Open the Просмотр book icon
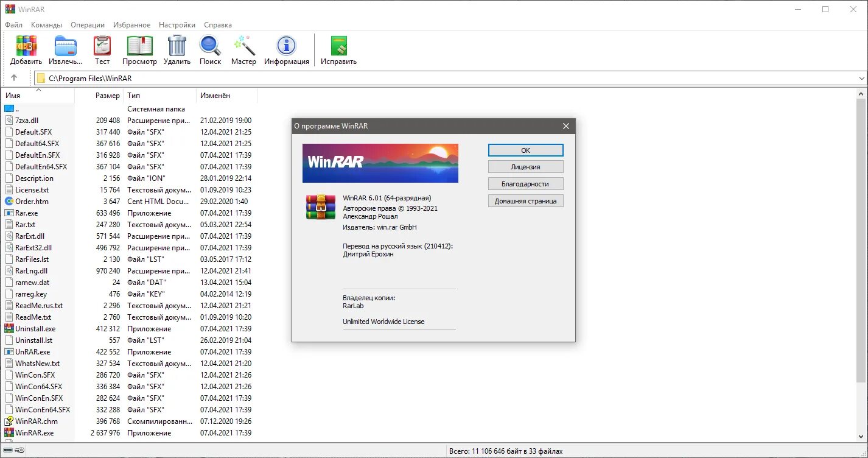Screen dimensions: 868x458 139,46
